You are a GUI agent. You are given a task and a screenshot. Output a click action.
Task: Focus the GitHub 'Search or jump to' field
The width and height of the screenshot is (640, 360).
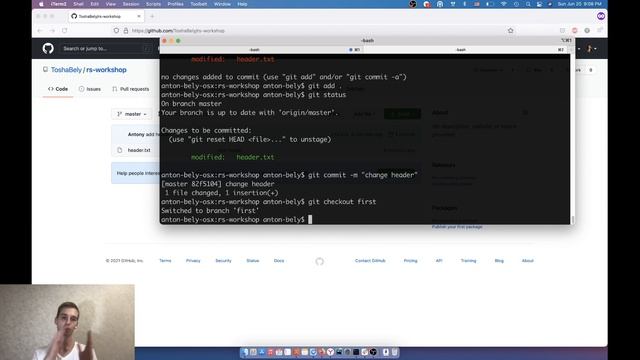pos(106,49)
